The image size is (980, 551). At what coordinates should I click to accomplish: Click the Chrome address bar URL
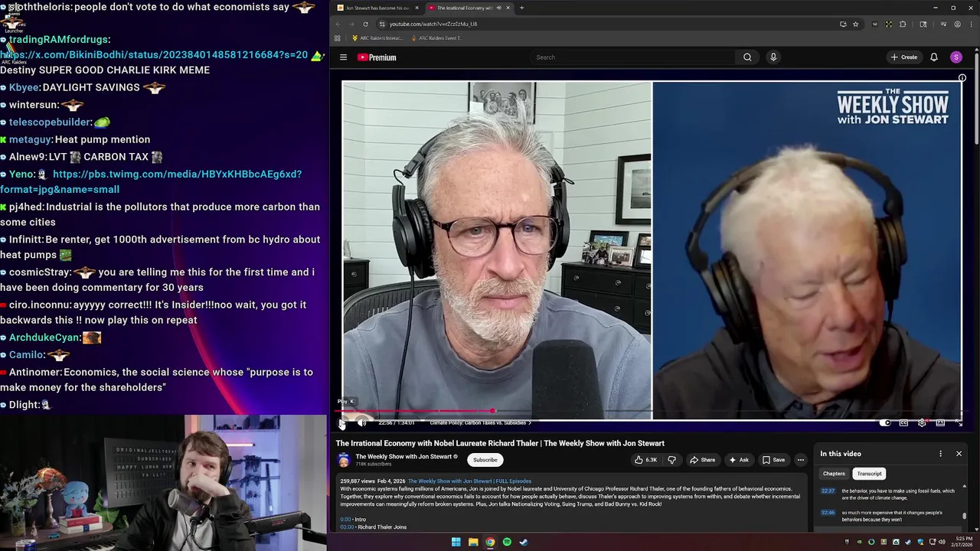tap(433, 24)
